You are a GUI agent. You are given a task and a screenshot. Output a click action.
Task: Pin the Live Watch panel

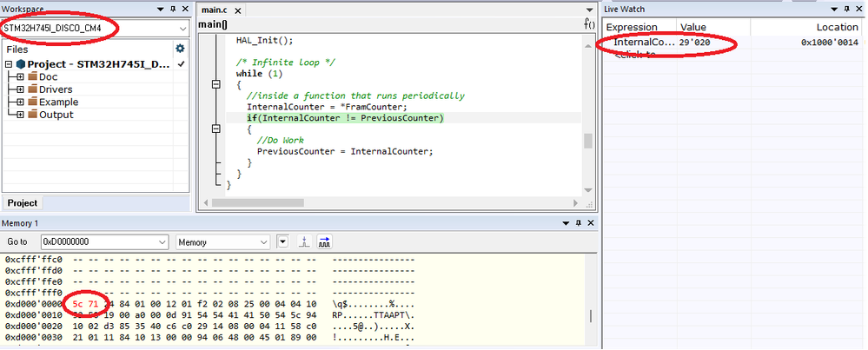(x=847, y=10)
